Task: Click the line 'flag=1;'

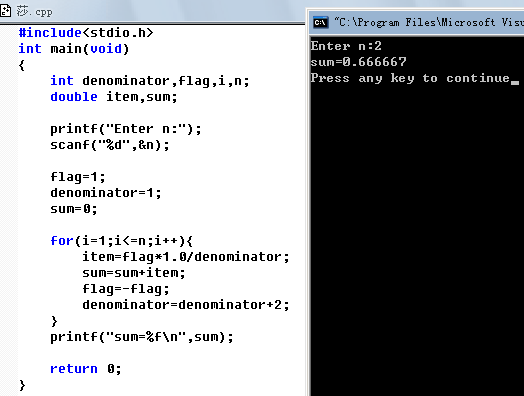Action: 78,177
